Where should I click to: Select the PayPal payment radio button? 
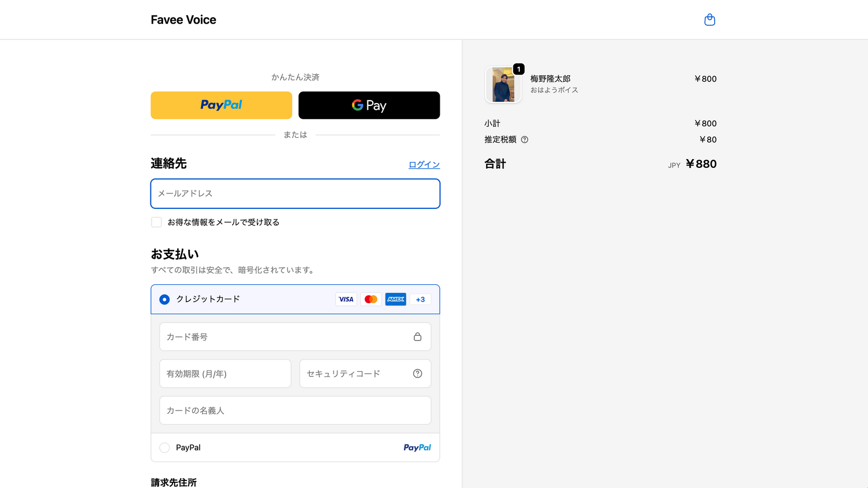pyautogui.click(x=165, y=447)
